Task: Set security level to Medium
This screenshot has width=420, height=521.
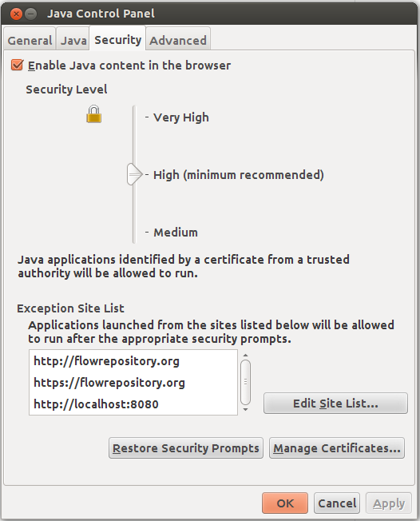Action: tap(176, 233)
